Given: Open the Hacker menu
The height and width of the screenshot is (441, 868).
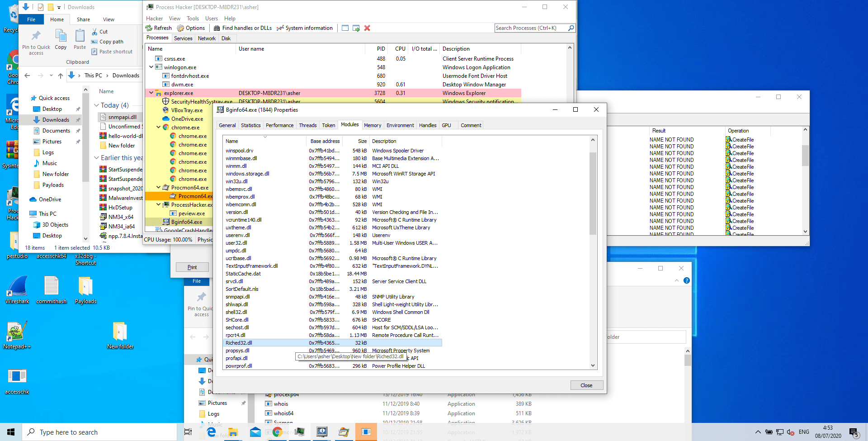Looking at the screenshot, I should point(154,19).
